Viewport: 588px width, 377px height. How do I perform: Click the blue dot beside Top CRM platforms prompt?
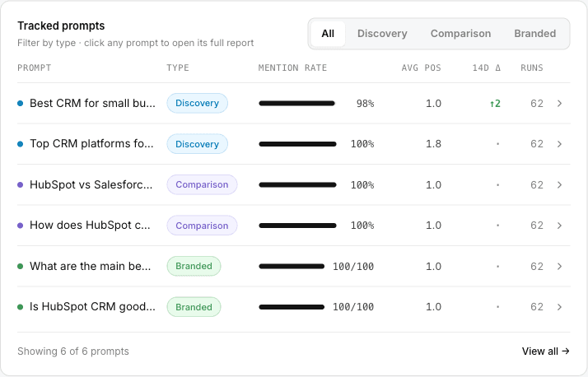click(21, 144)
